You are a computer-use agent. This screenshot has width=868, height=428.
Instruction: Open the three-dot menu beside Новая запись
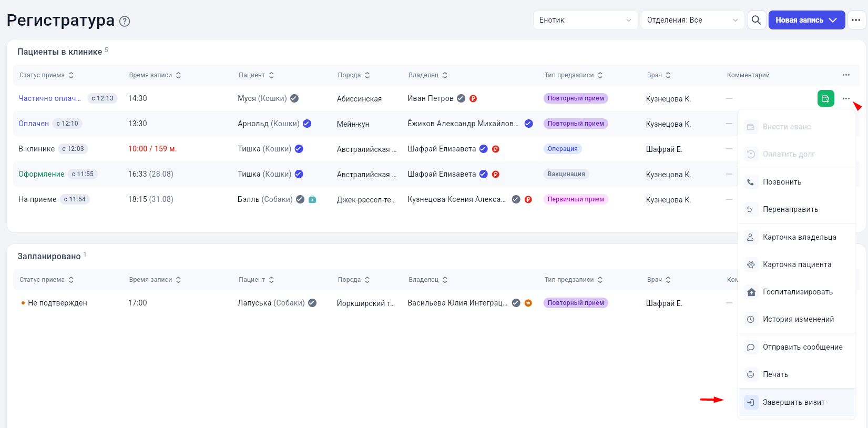point(856,20)
